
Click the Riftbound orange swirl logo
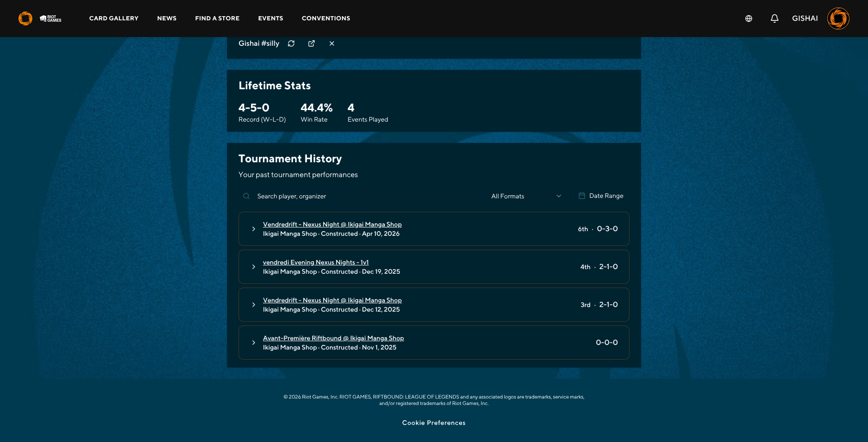click(25, 18)
